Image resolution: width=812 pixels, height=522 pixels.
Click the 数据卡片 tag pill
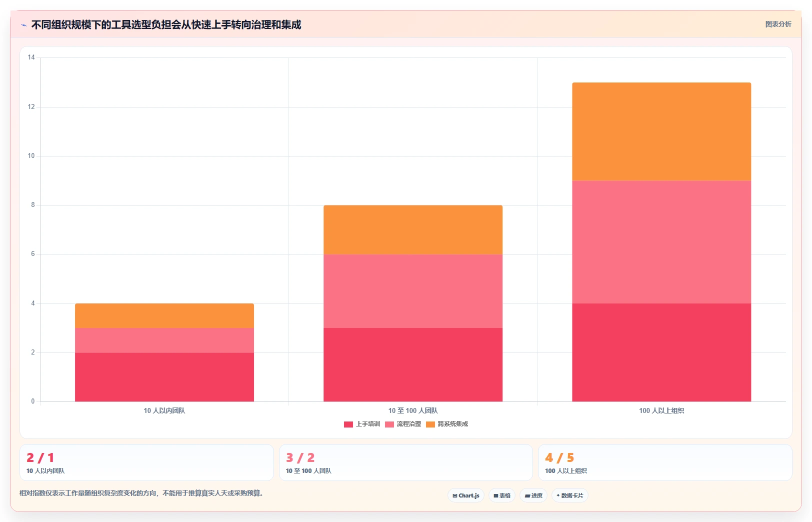[570, 495]
